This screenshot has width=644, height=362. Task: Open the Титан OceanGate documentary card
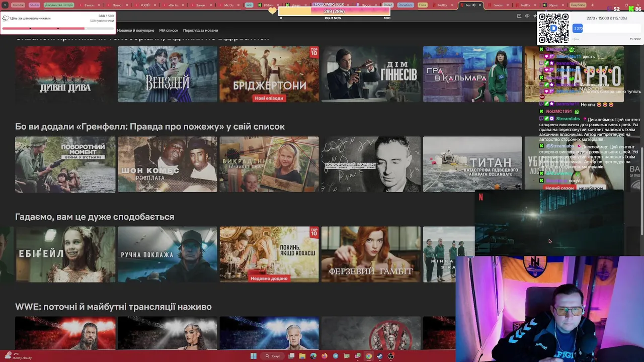(472, 164)
